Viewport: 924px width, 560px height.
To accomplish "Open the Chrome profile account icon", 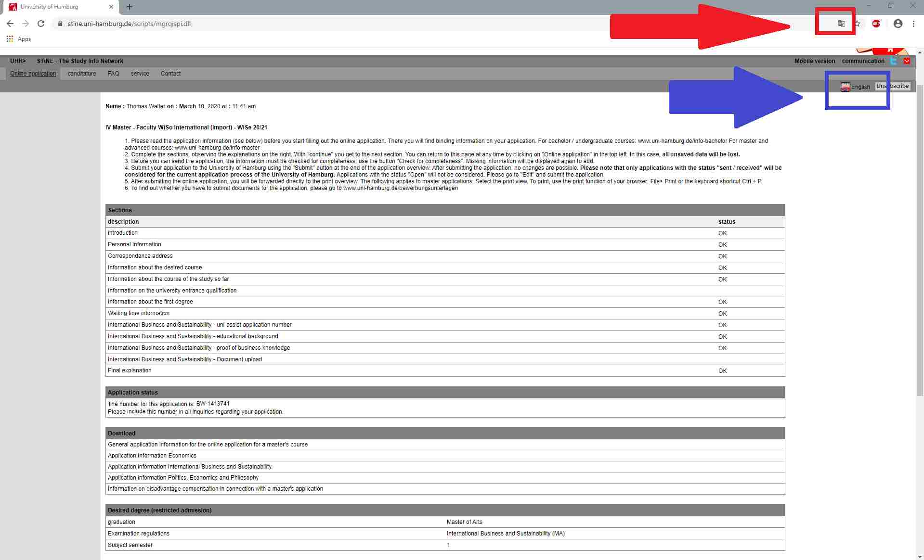I will coord(898,24).
